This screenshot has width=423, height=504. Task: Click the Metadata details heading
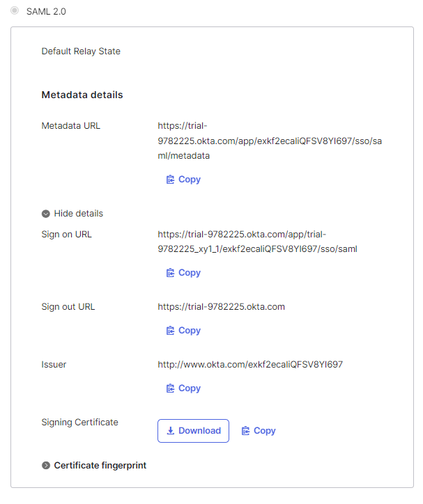click(82, 95)
